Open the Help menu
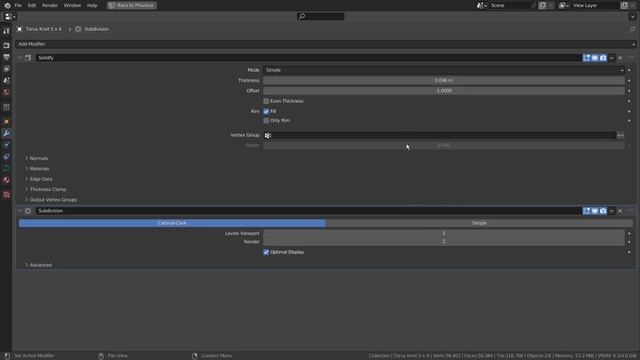 tap(92, 5)
